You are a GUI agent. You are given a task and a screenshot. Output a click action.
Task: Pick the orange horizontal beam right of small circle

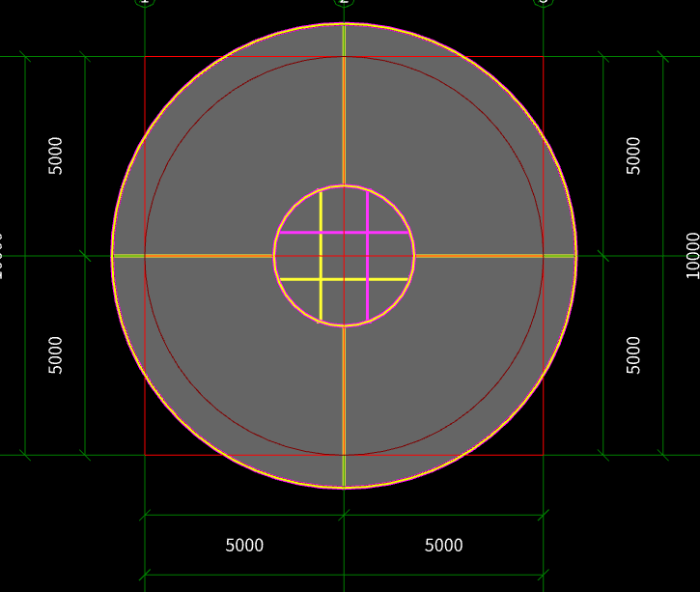coord(479,256)
